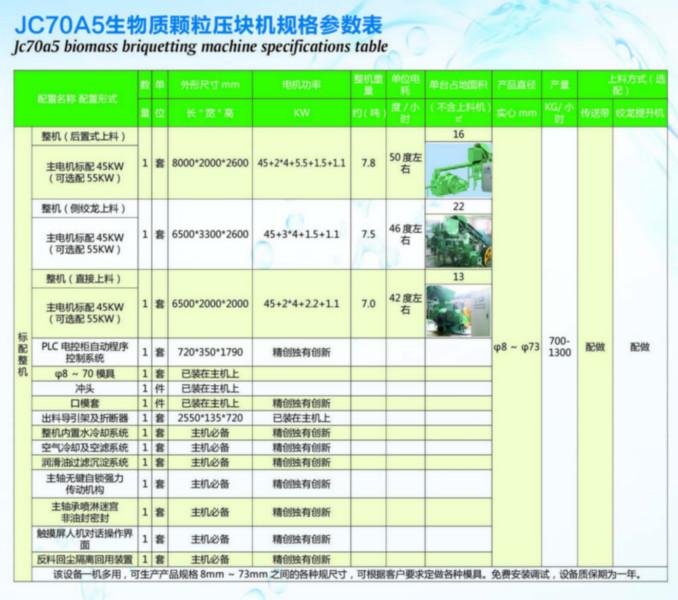Image resolution: width=678 pixels, height=600 pixels.
Task: Click the floor area value '13'
Action: [x=459, y=277]
